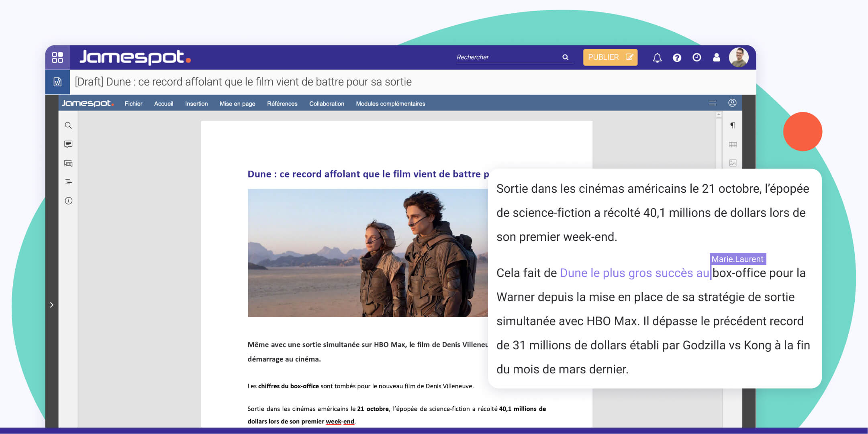868x434 pixels.
Task: Open the view settings lines icon
Action: pyautogui.click(x=713, y=103)
